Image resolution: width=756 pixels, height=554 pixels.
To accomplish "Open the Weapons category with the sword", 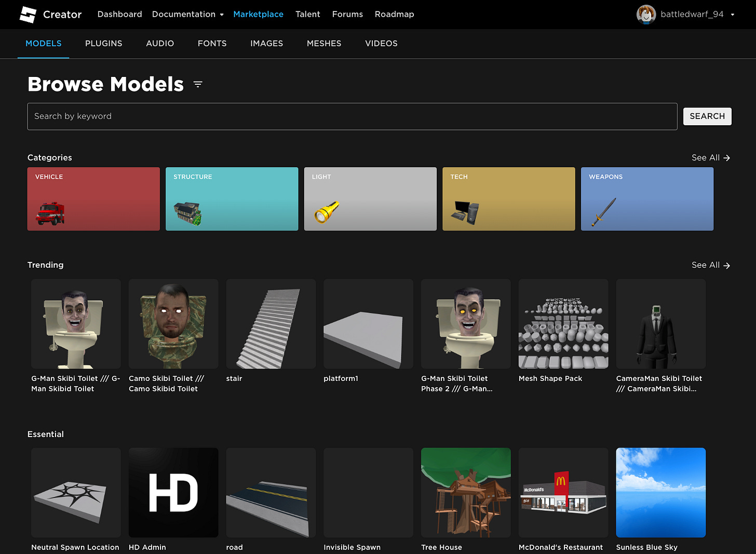I will [x=647, y=199].
